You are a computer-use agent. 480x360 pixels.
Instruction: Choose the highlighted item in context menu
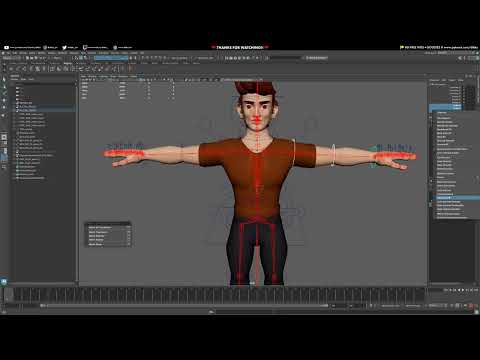click(457, 198)
